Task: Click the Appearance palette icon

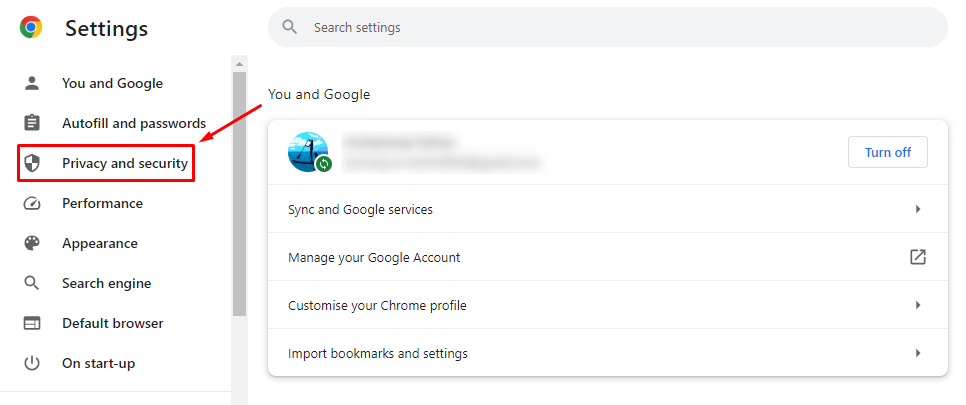Action: click(31, 243)
